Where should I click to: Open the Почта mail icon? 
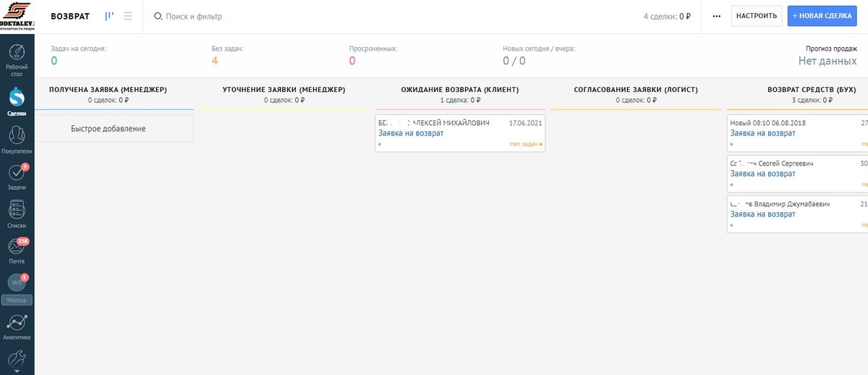(x=17, y=248)
